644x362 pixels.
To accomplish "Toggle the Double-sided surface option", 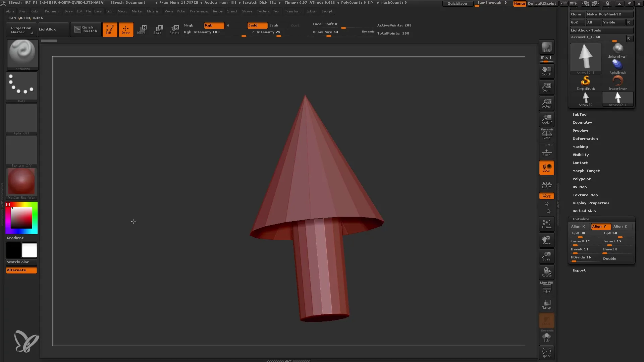I will pyautogui.click(x=615, y=258).
